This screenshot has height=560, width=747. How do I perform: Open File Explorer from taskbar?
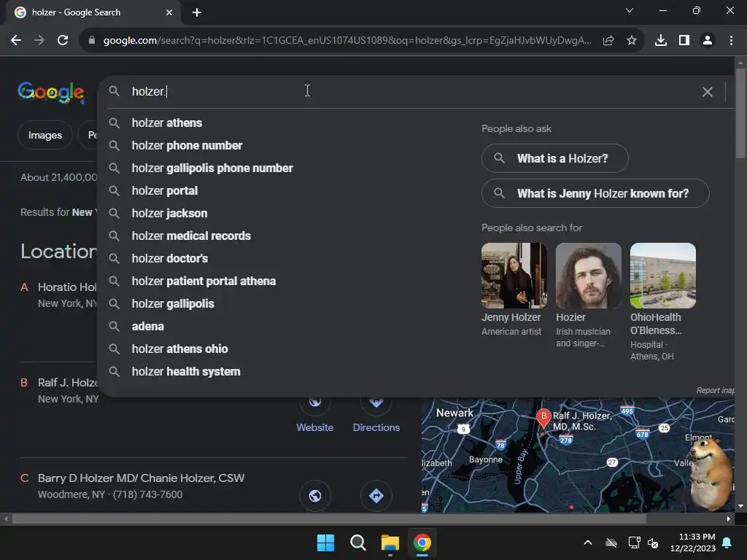click(x=390, y=542)
